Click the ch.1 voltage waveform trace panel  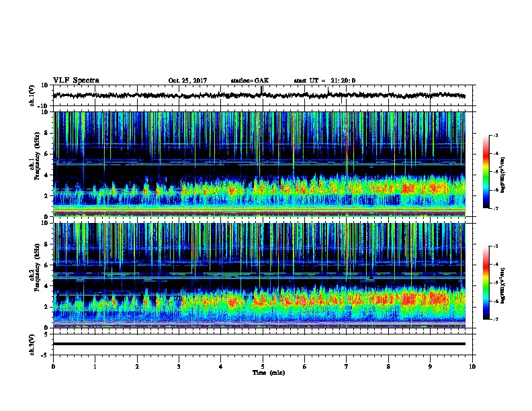(x=263, y=95)
